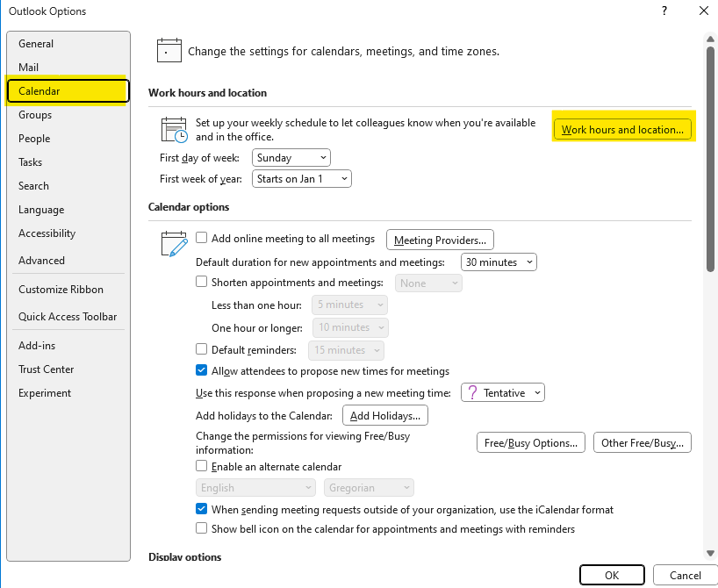Enable Show bell icon on the calendar
718x588 pixels.
point(202,528)
